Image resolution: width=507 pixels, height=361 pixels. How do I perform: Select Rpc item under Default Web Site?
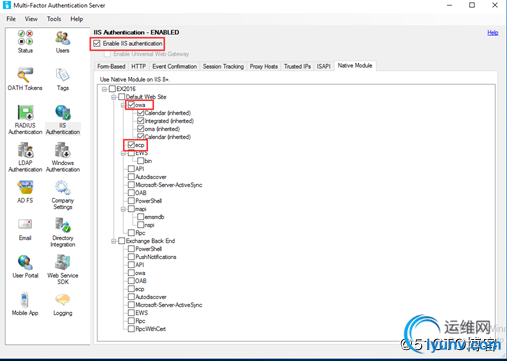tap(140, 233)
